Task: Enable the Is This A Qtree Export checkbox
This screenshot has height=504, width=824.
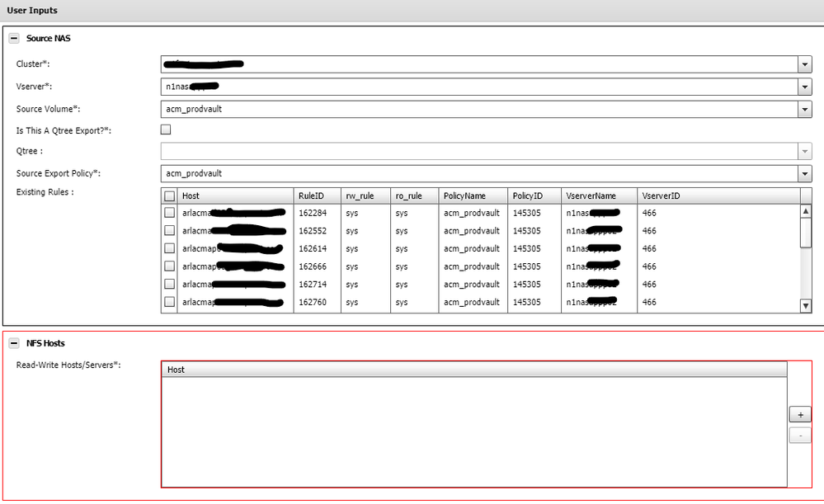Action: coord(165,129)
